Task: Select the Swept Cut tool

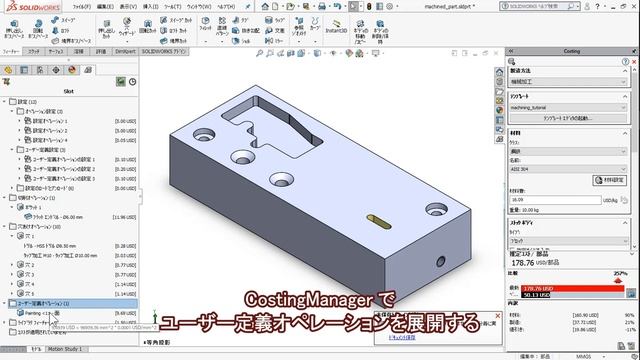Action: 176,20
